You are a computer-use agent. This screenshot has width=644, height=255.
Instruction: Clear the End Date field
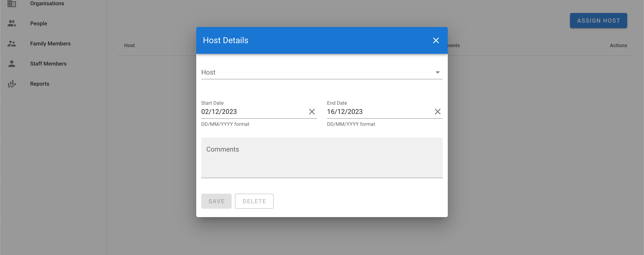[437, 112]
